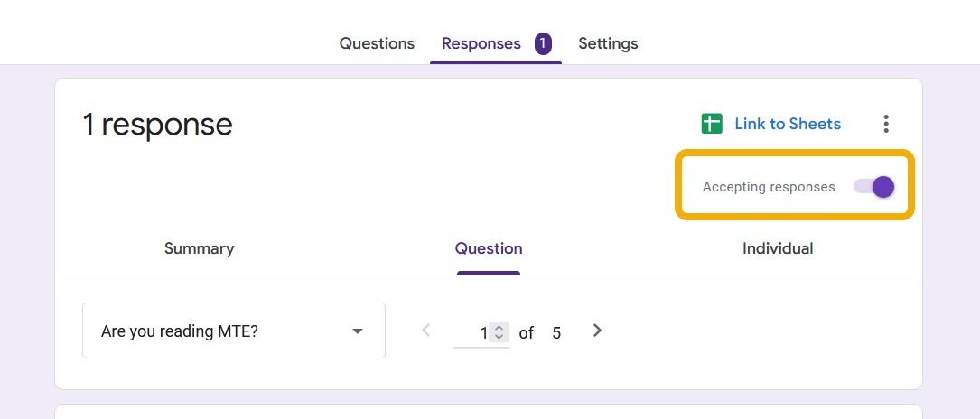Select the Question view tab
The height and width of the screenshot is (419, 980).
pyautogui.click(x=489, y=248)
